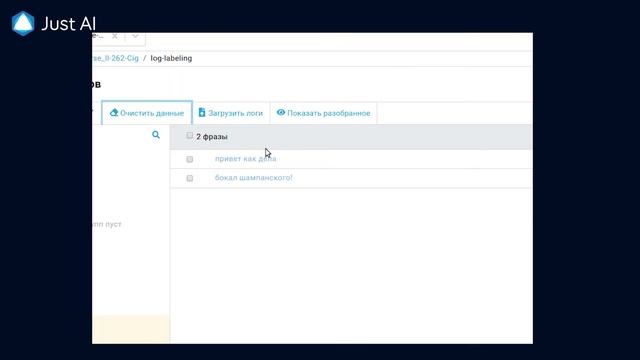This screenshot has height=360, width=640.
Task: Click the Загрузить логи button
Action: (x=231, y=113)
